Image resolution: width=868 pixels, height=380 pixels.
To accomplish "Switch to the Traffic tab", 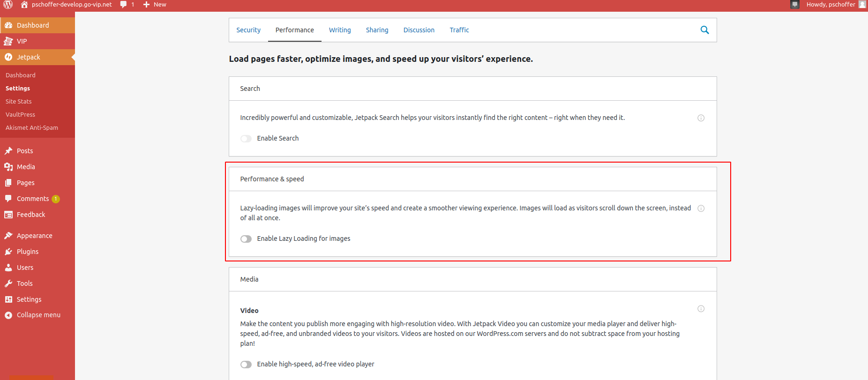I will (459, 30).
